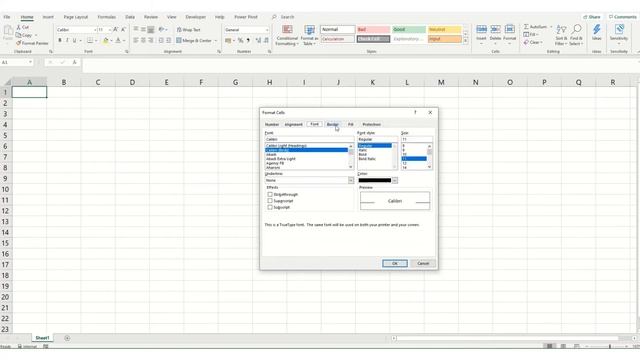Switch to the Number tab
This screenshot has width=640, height=360.
[x=272, y=124]
